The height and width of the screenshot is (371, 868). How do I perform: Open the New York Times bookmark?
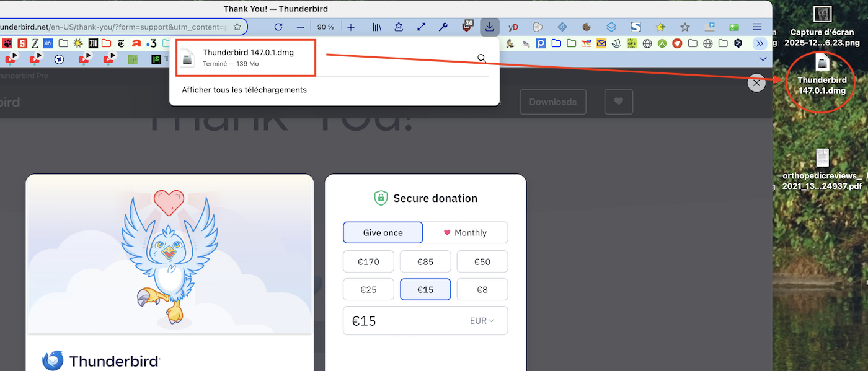click(121, 43)
